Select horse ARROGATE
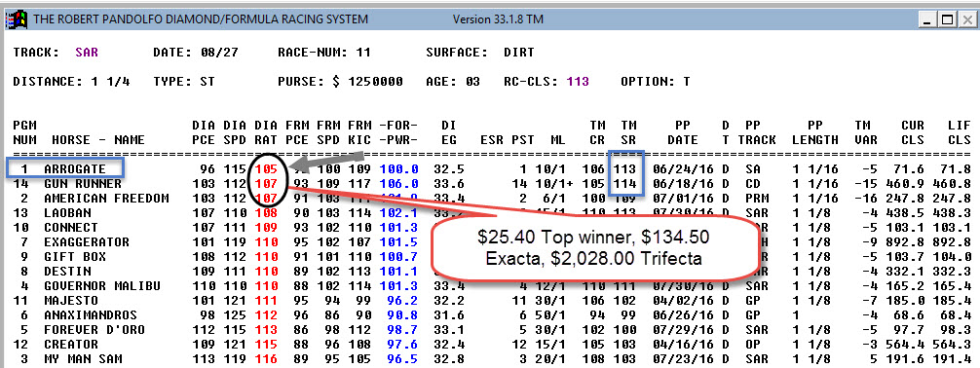The width and height of the screenshot is (980, 368). pyautogui.click(x=74, y=169)
